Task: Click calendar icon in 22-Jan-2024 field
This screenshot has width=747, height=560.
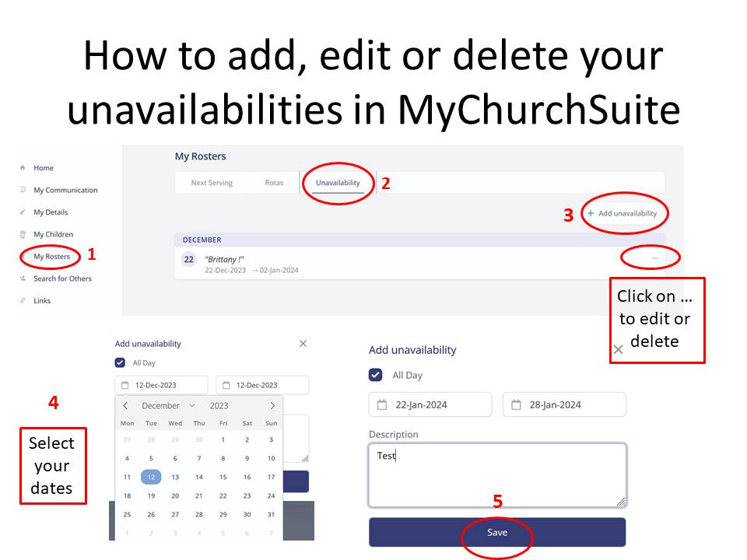Action: (x=382, y=404)
